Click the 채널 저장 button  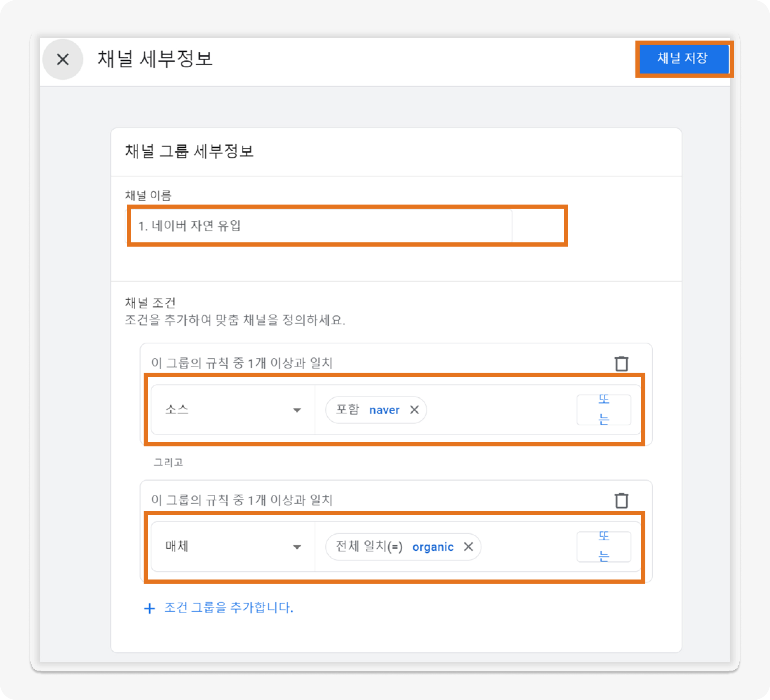(x=684, y=59)
